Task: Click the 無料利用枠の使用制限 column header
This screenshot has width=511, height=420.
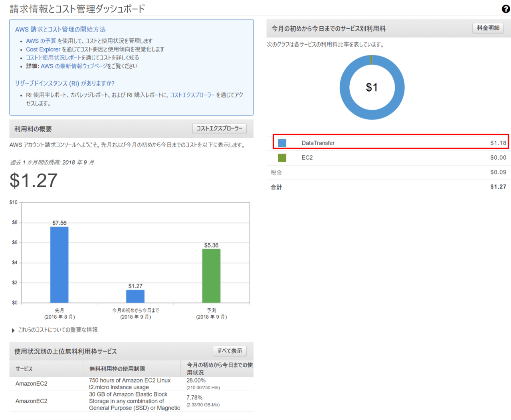Action: click(x=117, y=369)
